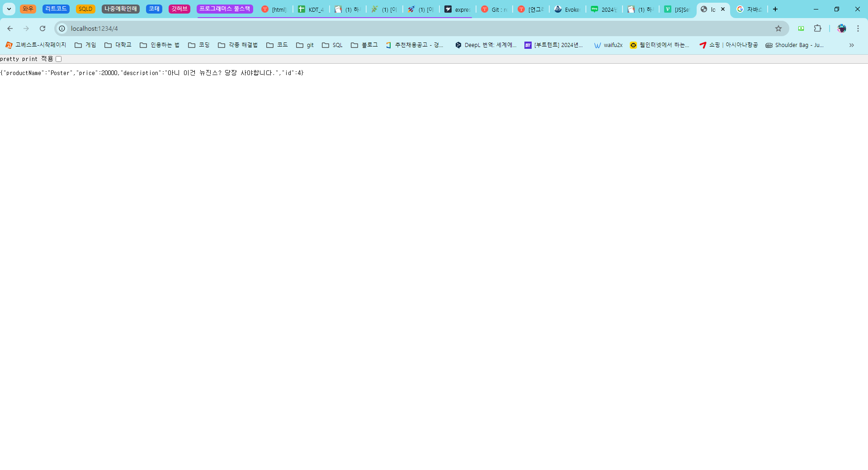Expand the SQLD tab group

pos(85,9)
